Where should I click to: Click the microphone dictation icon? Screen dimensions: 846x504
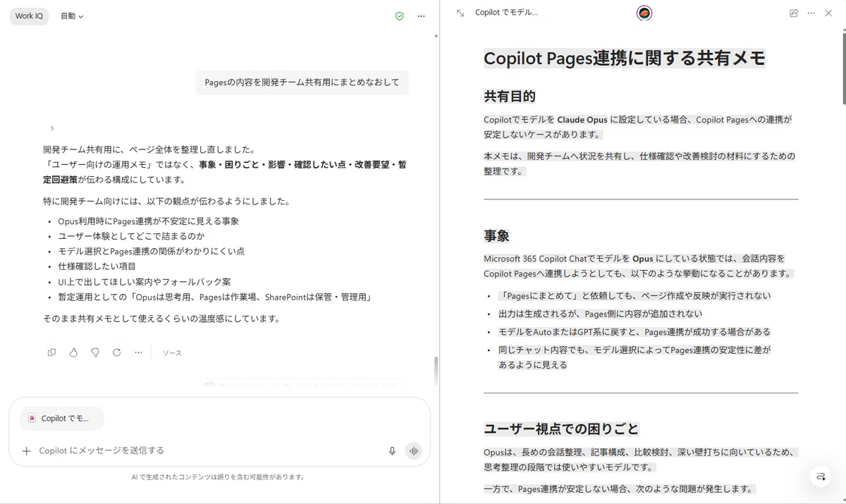tap(392, 451)
